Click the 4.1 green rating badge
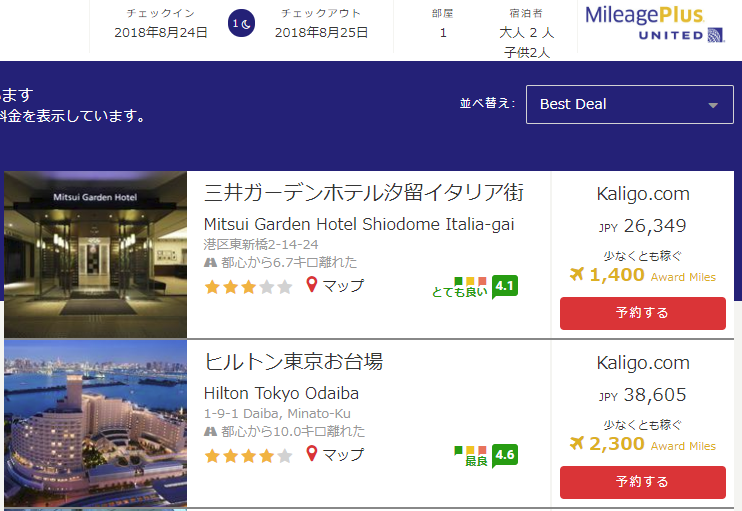 [505, 286]
